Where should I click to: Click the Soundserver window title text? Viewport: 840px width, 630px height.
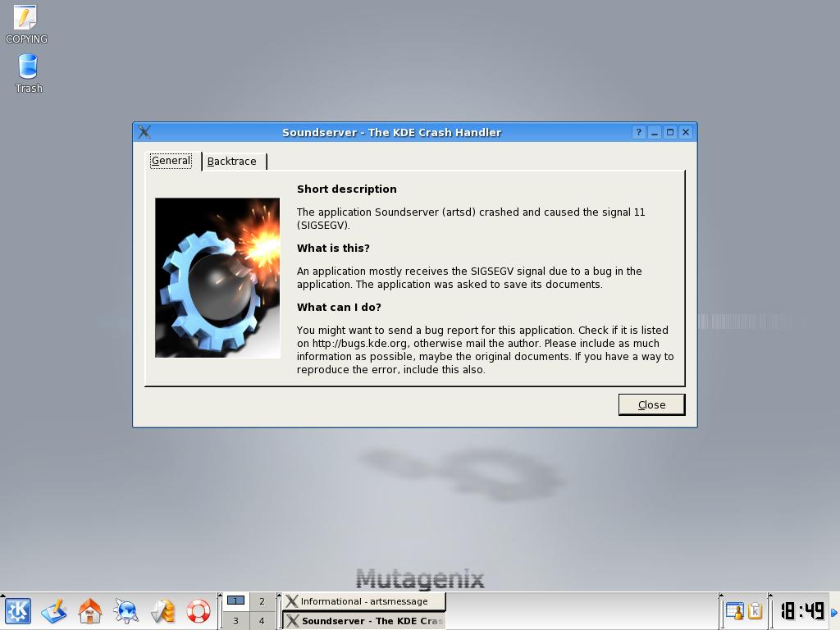click(391, 132)
